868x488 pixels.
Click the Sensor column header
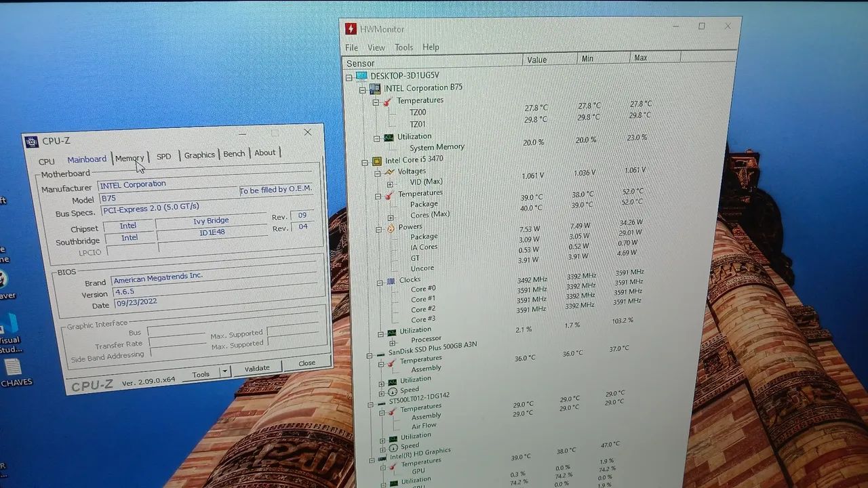click(x=433, y=62)
